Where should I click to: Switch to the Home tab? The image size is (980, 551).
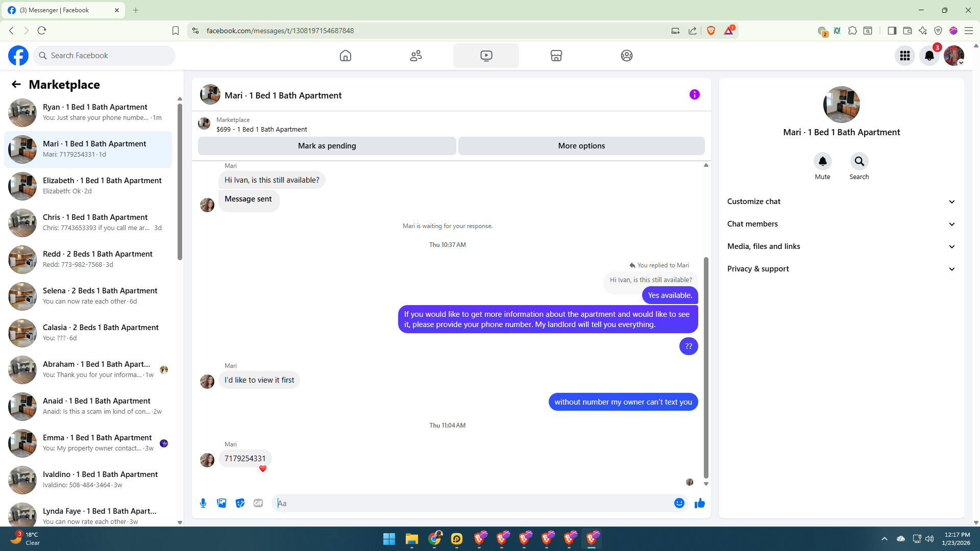(x=346, y=56)
